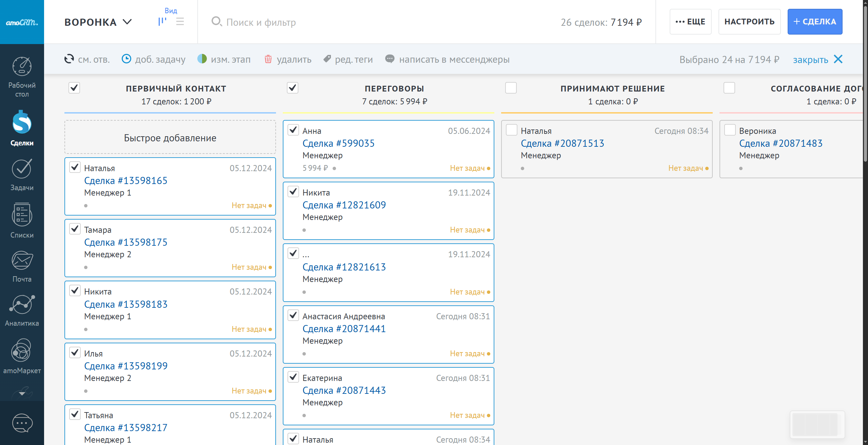This screenshot has width=868, height=445.
Task: Open the Еще more options menu
Action: (x=690, y=22)
